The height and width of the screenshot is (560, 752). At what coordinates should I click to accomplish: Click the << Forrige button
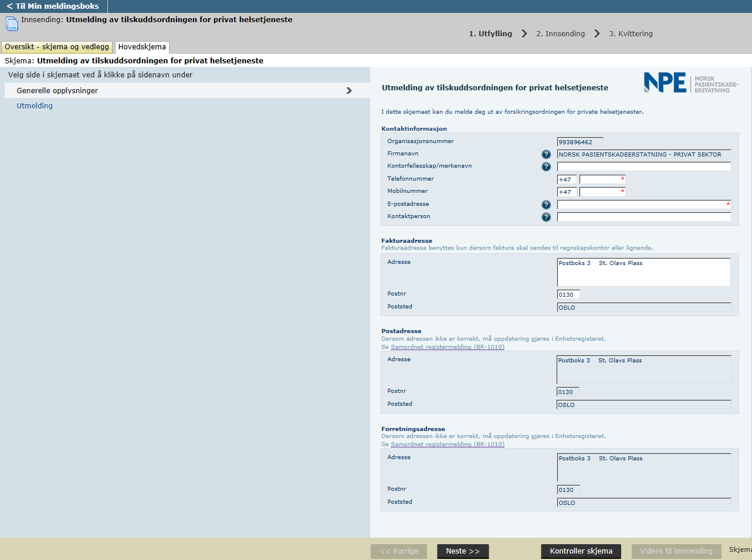pyautogui.click(x=399, y=551)
